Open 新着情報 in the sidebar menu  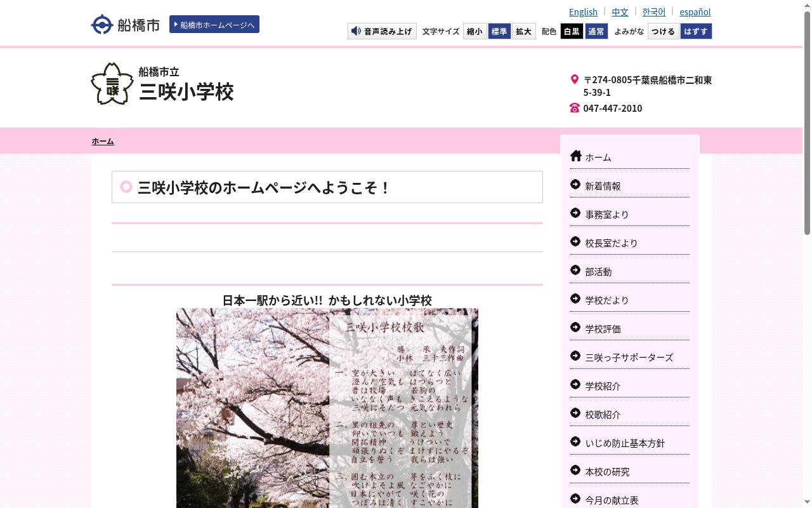(629, 185)
